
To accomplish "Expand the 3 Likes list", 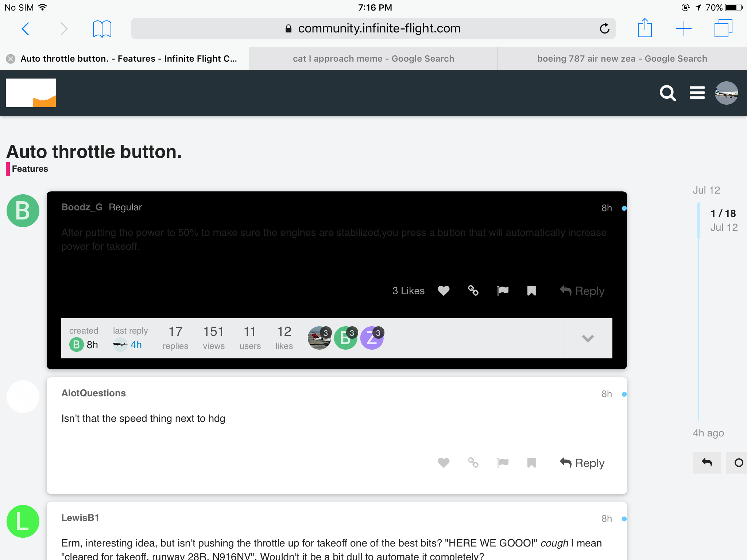I will 408,291.
